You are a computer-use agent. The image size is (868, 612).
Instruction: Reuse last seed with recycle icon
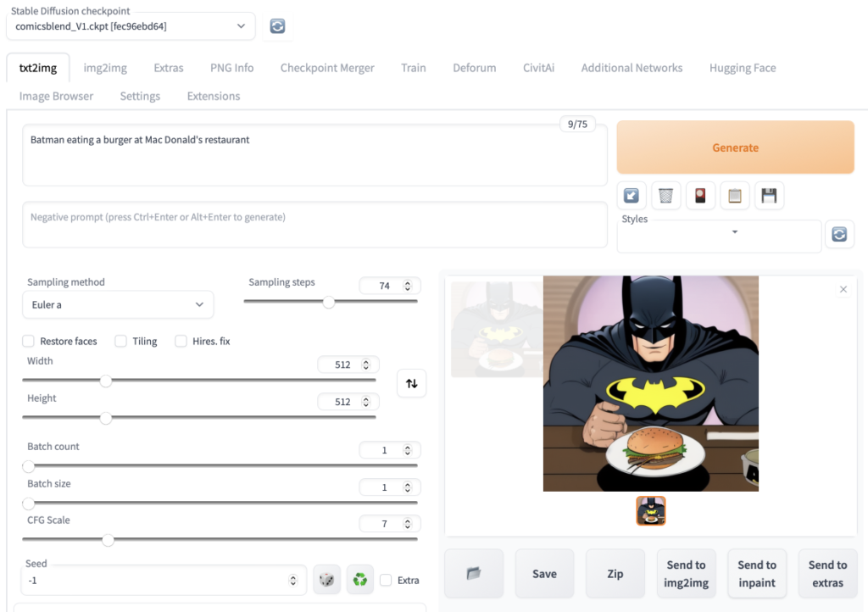[359, 580]
